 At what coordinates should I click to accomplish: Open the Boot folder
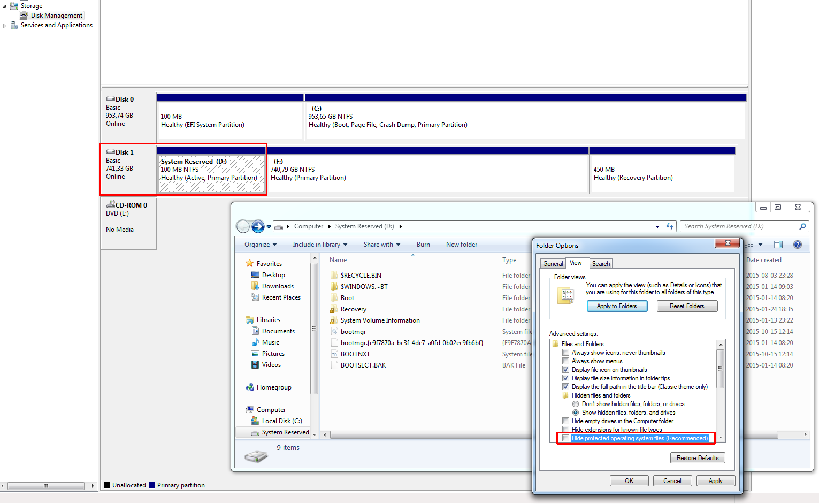[347, 298]
